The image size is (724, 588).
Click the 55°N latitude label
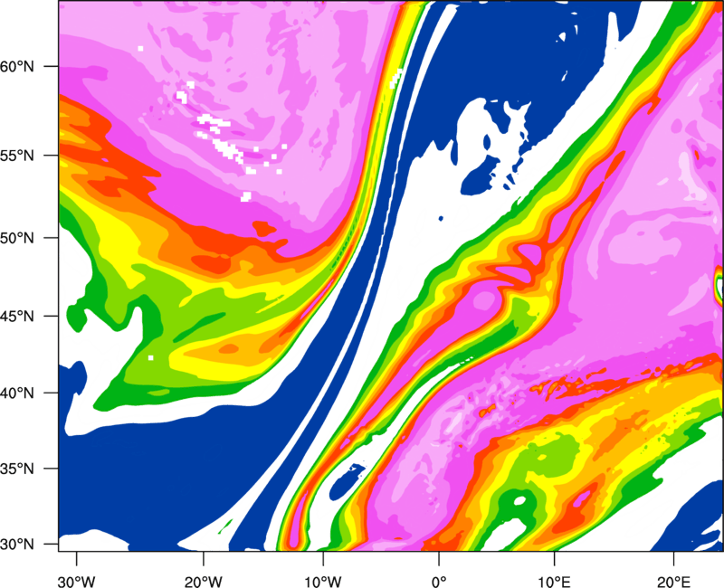[x=16, y=156]
